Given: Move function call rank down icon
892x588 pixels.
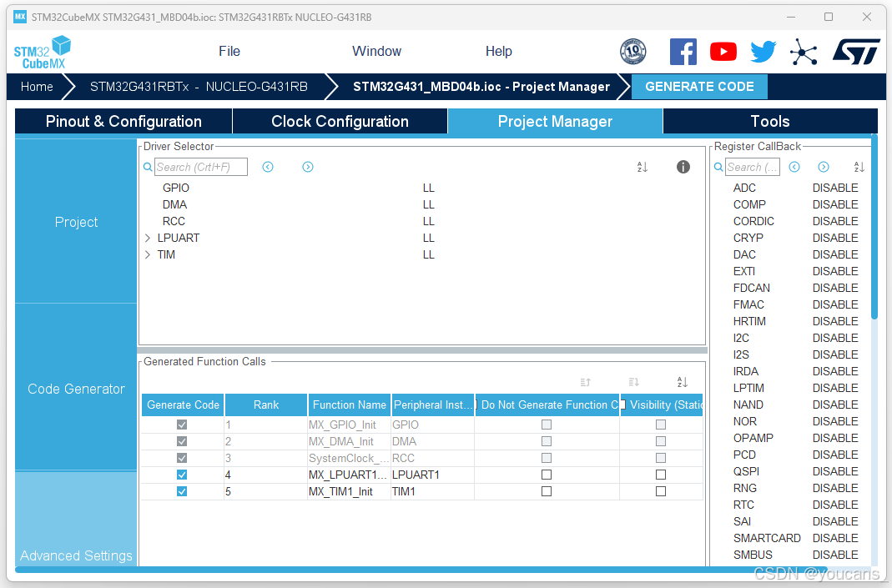Looking at the screenshot, I should click(633, 382).
